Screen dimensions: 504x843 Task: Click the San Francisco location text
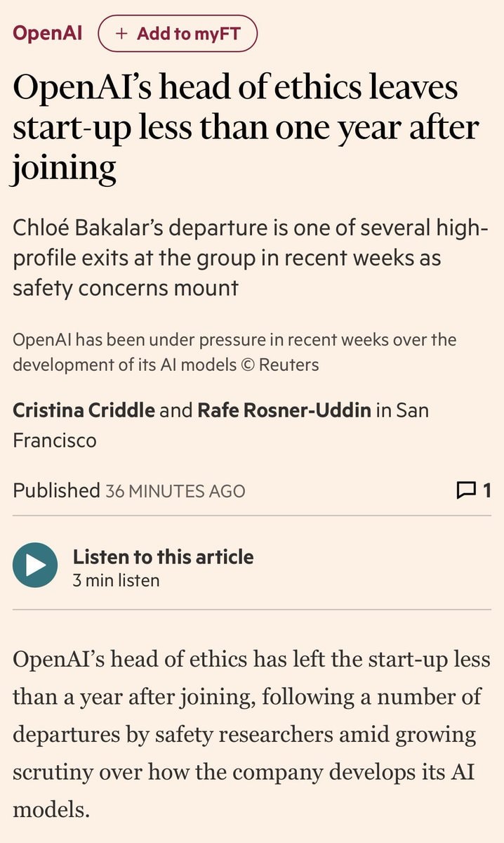tap(220, 425)
